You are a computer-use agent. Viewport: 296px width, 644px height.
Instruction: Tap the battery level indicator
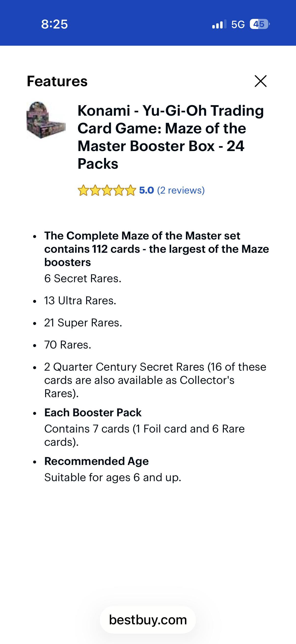pos(259,24)
